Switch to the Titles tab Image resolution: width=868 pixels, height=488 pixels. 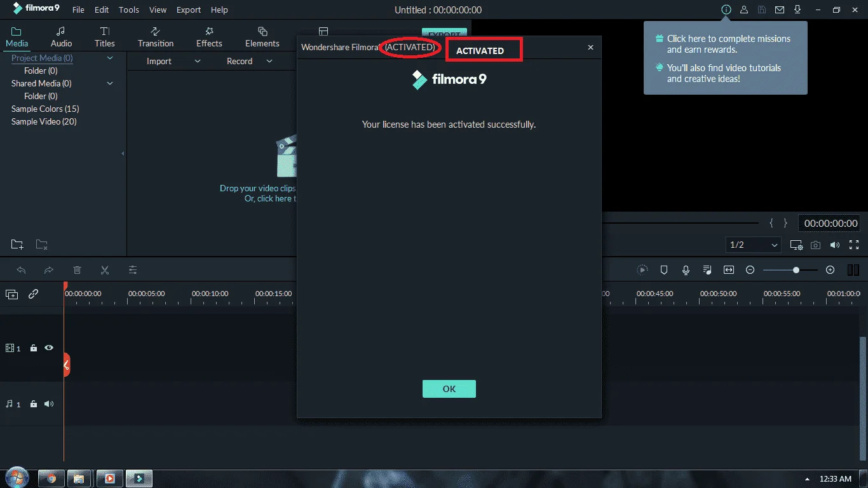tap(105, 37)
